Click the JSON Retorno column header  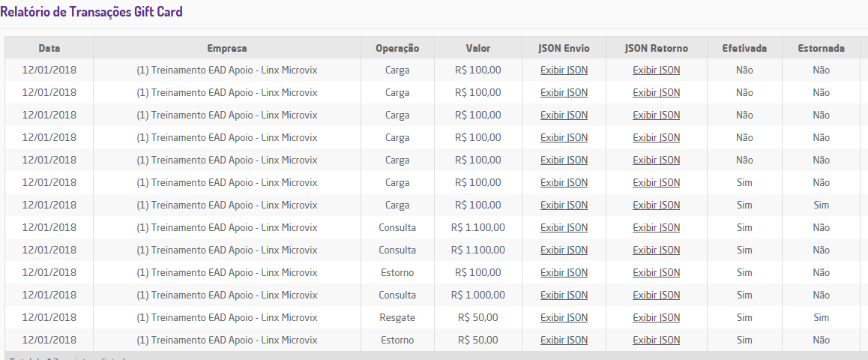656,48
